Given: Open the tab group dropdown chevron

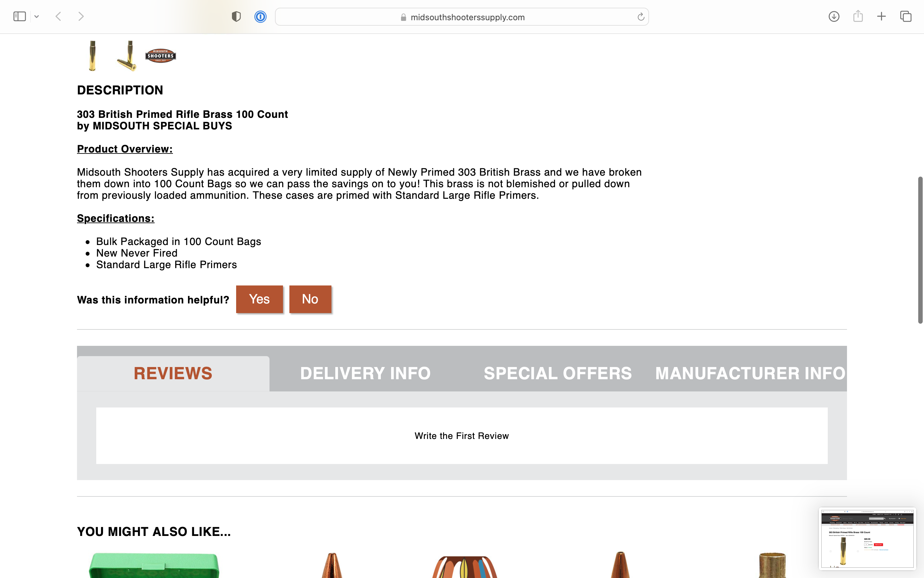Looking at the screenshot, I should (x=37, y=16).
